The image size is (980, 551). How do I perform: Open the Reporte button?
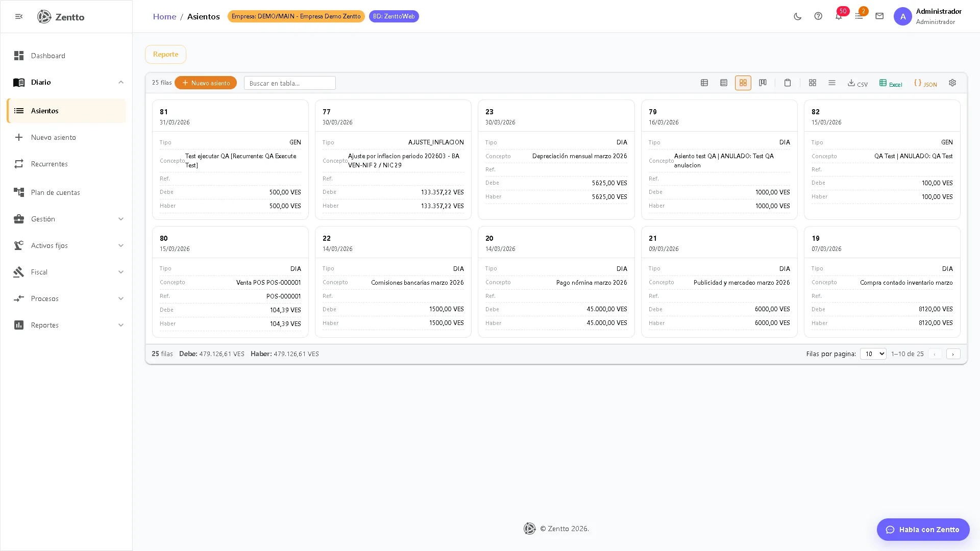pos(165,54)
